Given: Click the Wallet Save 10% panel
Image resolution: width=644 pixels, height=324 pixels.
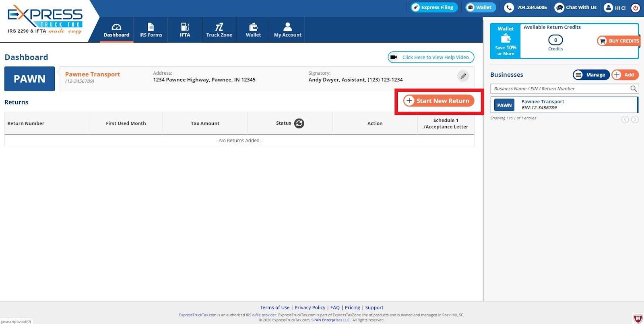Looking at the screenshot, I should (x=506, y=41).
